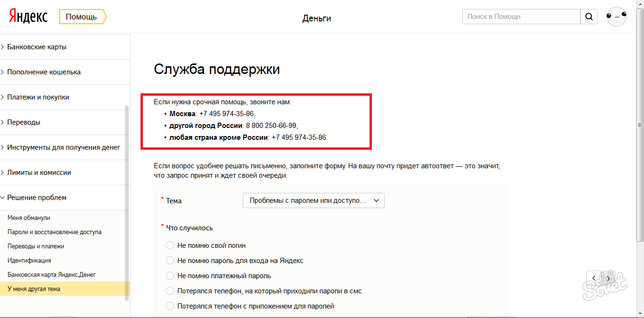This screenshot has height=318, width=644.
Task: Click the любая страна кроме России line
Action: pos(248,137)
